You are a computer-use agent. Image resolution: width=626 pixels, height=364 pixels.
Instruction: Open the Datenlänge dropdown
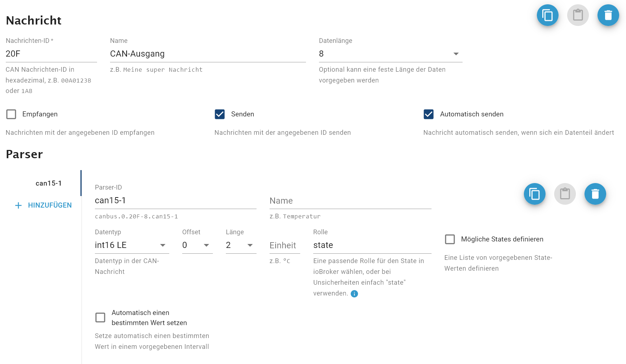(390, 54)
